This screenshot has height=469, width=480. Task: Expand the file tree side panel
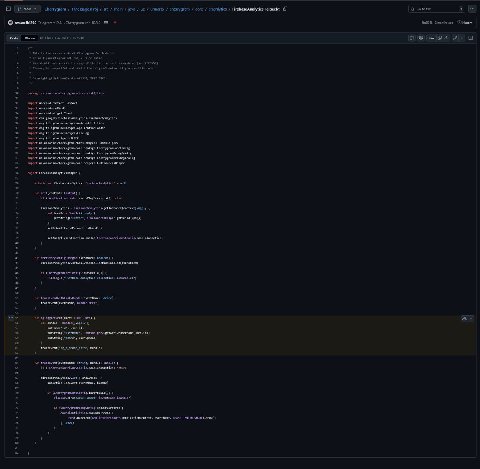click(x=8, y=9)
